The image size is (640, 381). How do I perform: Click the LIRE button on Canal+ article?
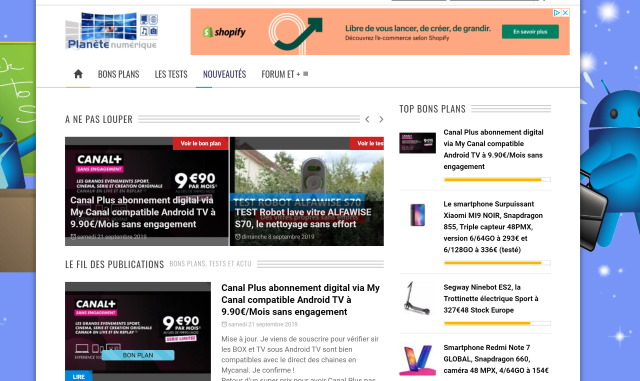(x=79, y=376)
